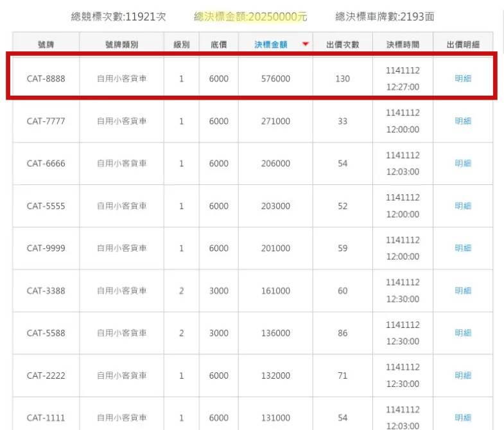Open 明細 link for plate CAT-7777
Viewport: 504px width, 430px height.
(x=463, y=121)
